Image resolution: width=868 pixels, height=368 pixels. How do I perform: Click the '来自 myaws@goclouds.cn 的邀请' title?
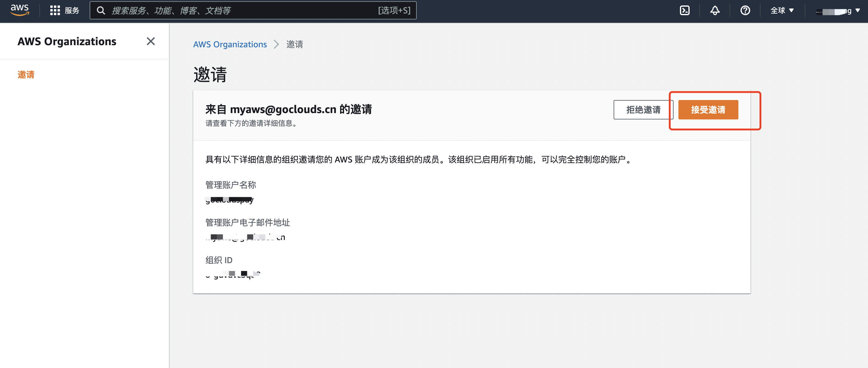[288, 109]
